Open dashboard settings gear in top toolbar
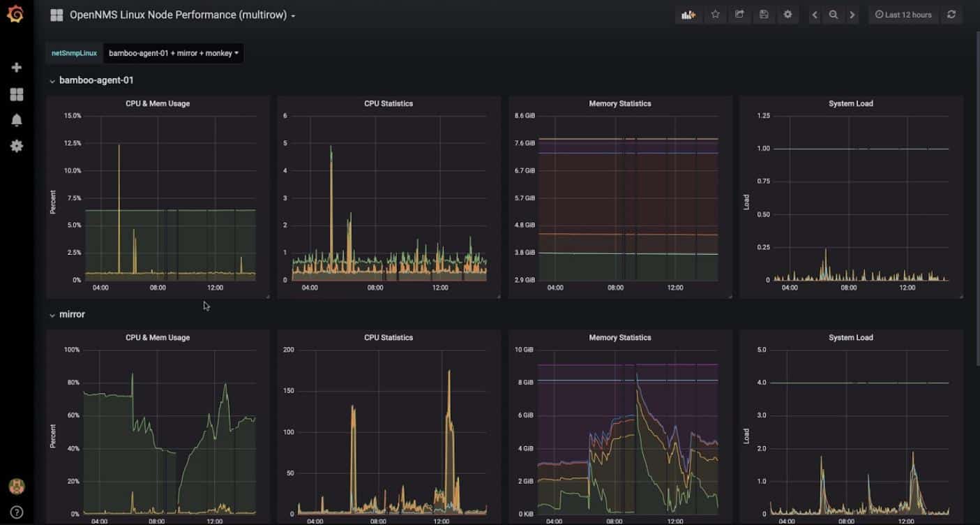Image resolution: width=980 pixels, height=525 pixels. pyautogui.click(x=787, y=14)
